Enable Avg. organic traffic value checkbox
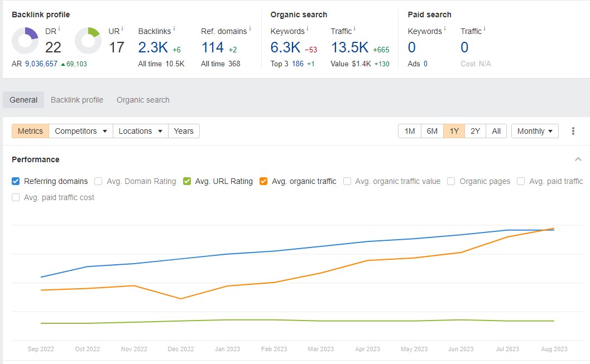 tap(347, 181)
